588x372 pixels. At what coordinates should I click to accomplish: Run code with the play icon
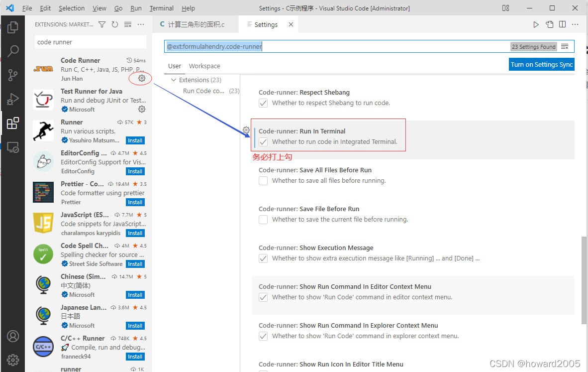click(536, 24)
